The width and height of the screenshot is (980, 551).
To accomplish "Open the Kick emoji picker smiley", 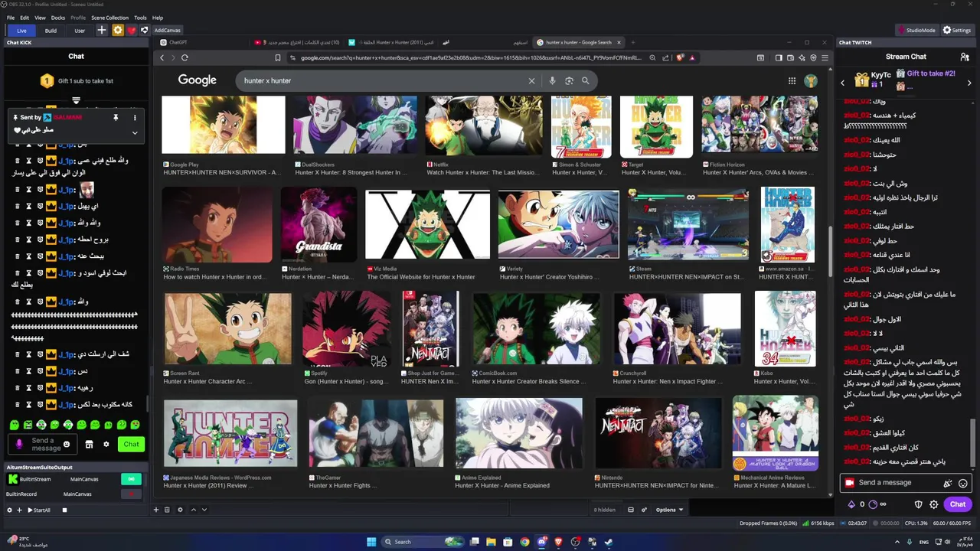I will tap(67, 444).
